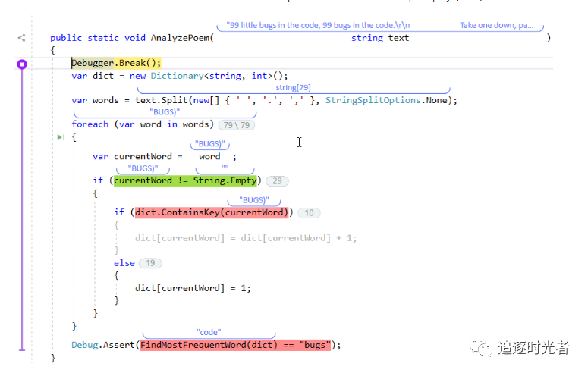Click the foreach keyword
The image size is (588, 373).
pos(90,124)
